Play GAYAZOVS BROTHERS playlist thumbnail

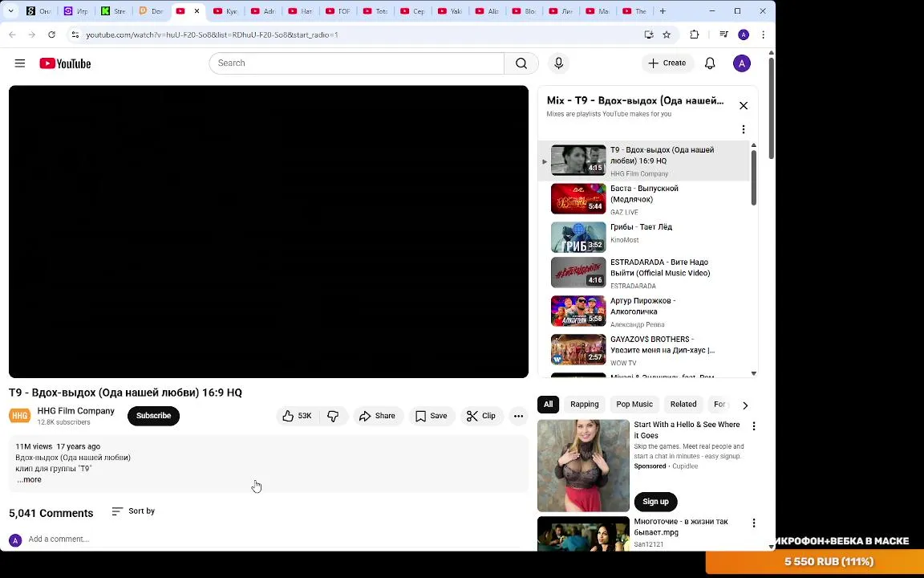[x=578, y=350]
